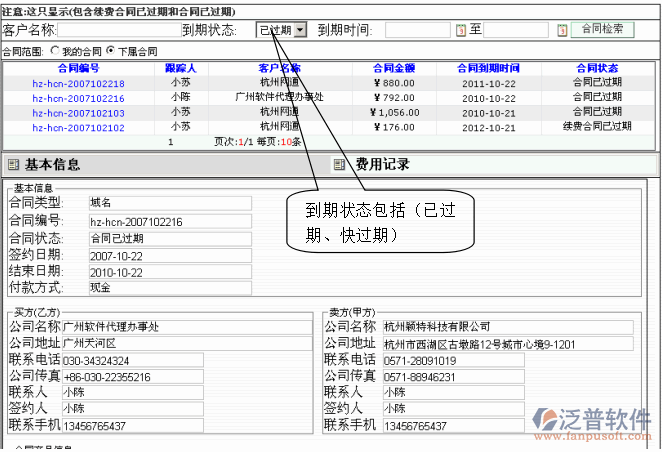The image size is (662, 452).
Task: Open the 到期状态 dropdown
Action: (299, 30)
